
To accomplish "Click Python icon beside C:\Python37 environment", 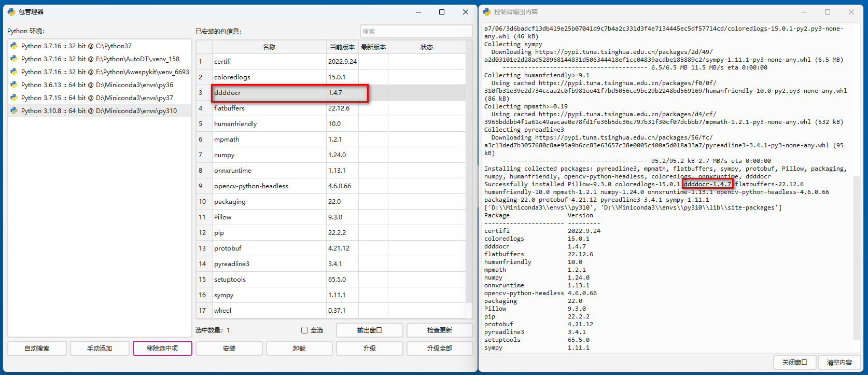I will pyautogui.click(x=14, y=46).
